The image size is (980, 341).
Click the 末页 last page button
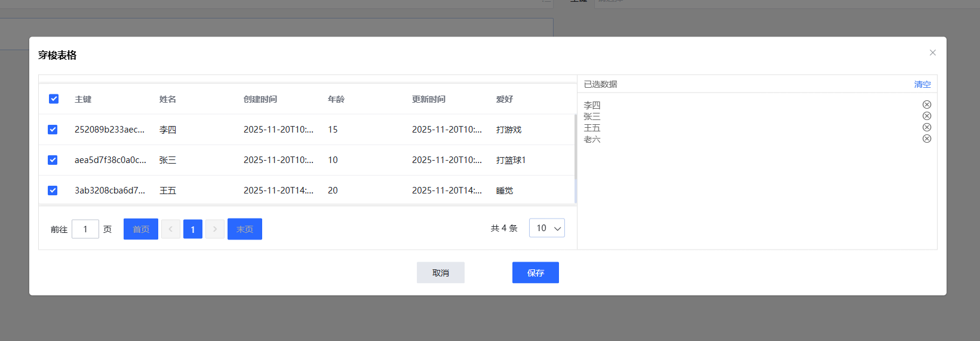(x=245, y=229)
